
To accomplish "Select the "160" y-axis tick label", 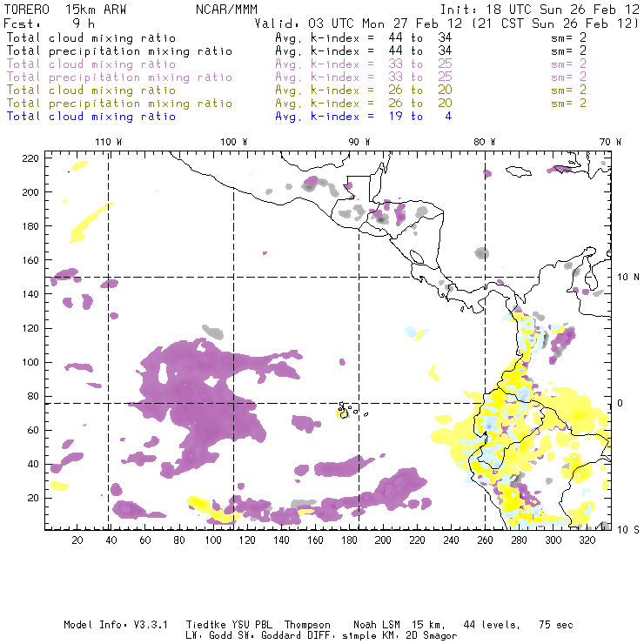I will 30,260.
